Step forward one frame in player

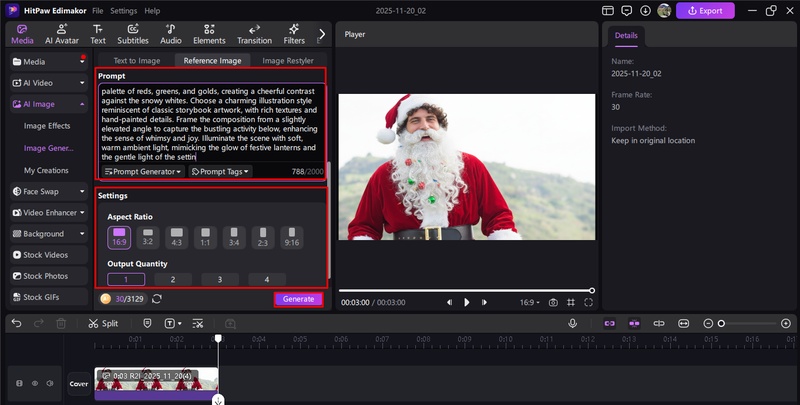point(484,302)
